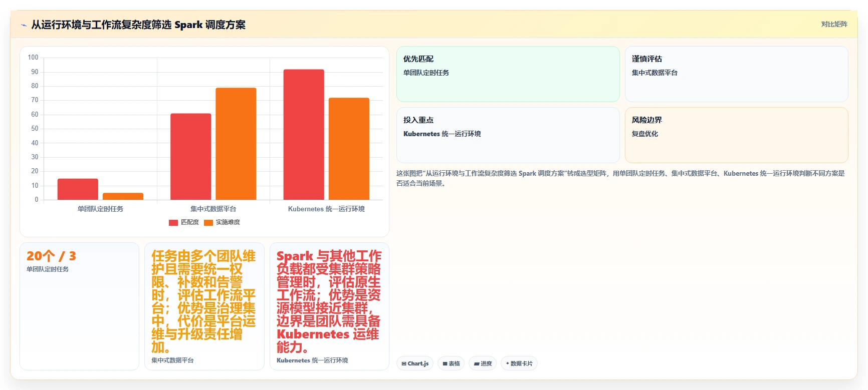Click the 对比矩阵 label in header
The image size is (868, 390).
coord(834,24)
